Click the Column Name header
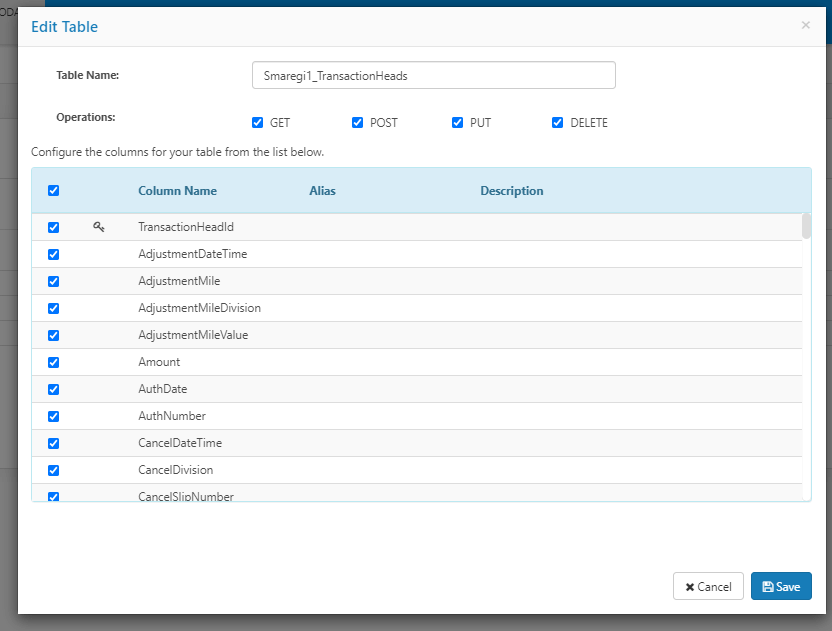This screenshot has height=631, width=832. 177,191
